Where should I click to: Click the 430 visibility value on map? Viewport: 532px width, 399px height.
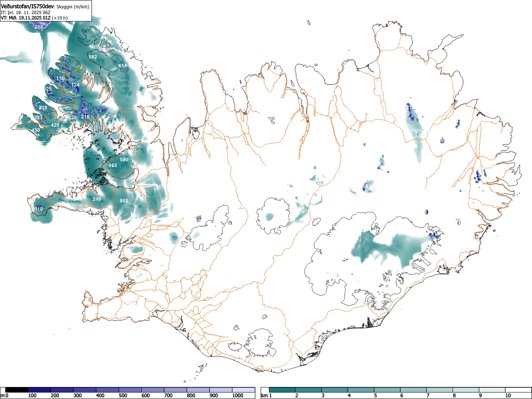36,130
